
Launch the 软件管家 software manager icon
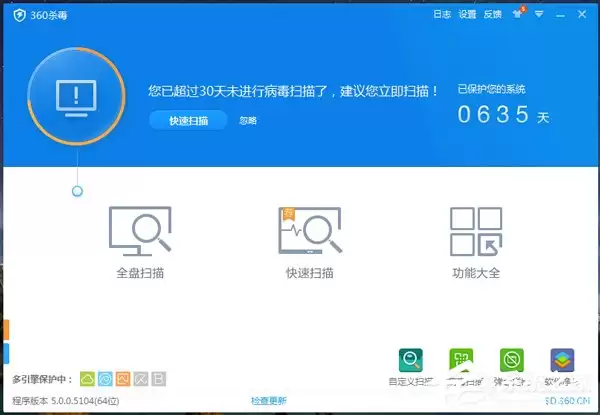[562, 361]
